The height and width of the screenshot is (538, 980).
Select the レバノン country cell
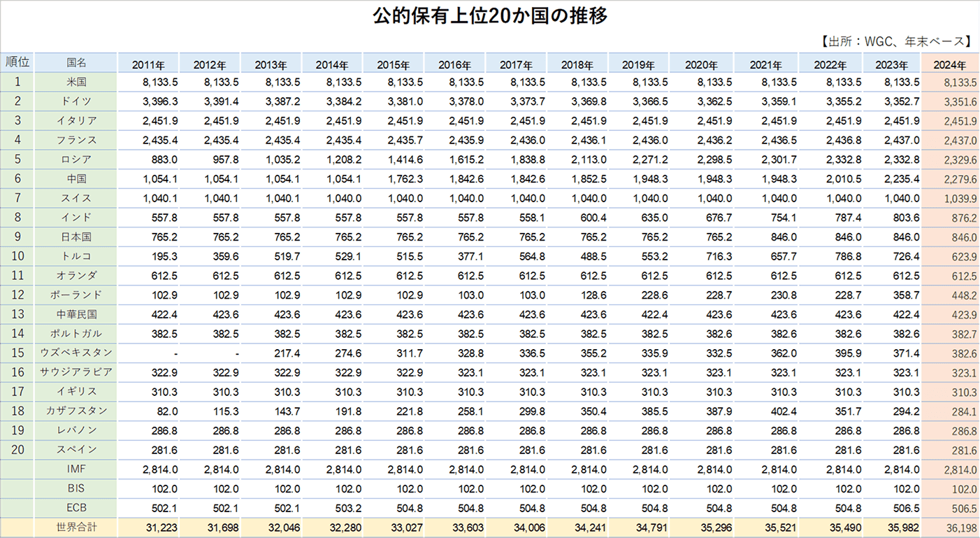(x=76, y=430)
